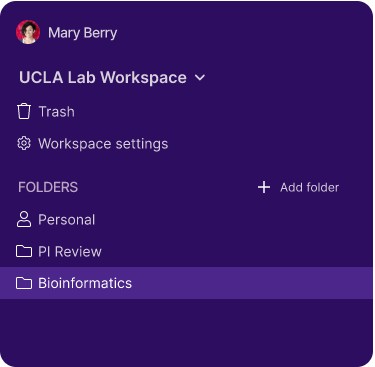Screen dimensions: 375x367
Task: Click the Workspace settings text label
Action: point(103,144)
